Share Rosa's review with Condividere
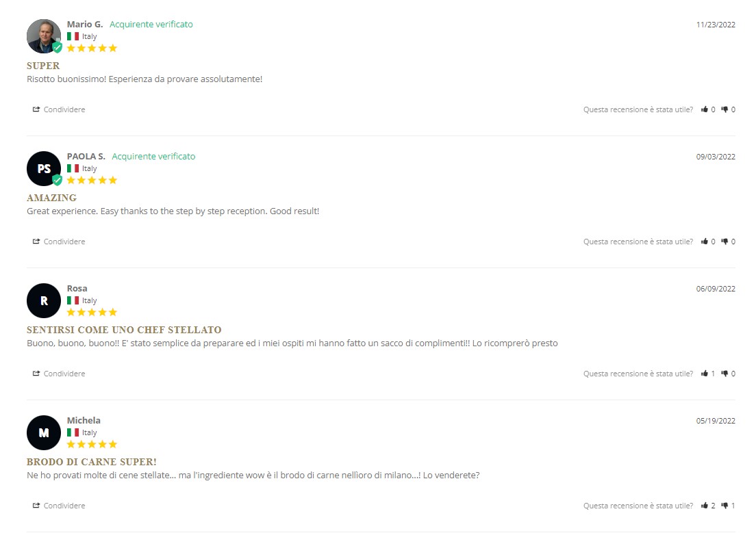756x533 pixels. pos(59,374)
